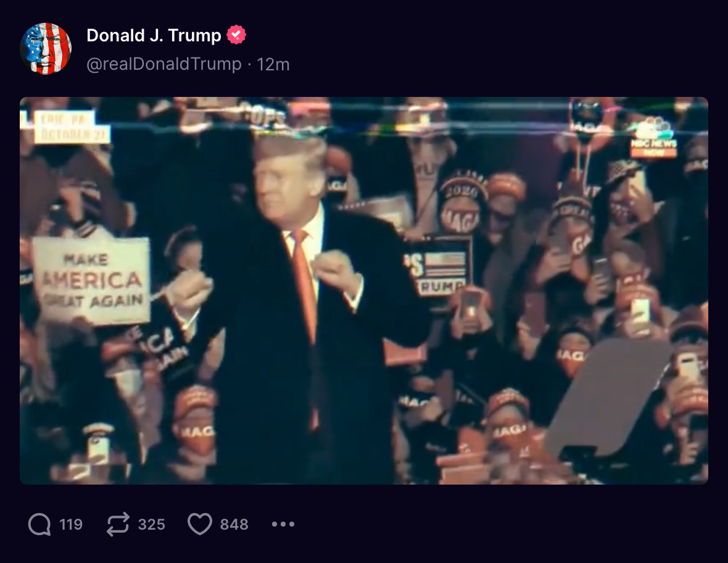Image resolution: width=728 pixels, height=563 pixels.
Task: Click the Make America Great Again sign
Action: point(91,280)
